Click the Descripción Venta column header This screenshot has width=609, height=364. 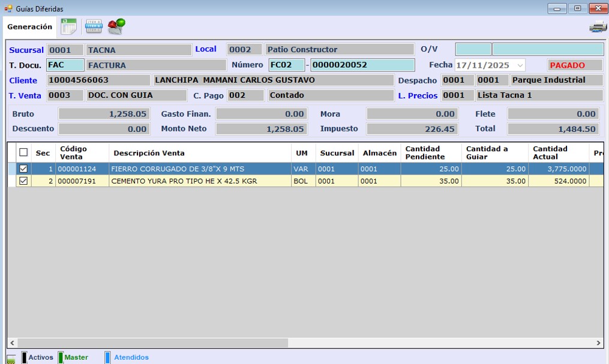point(149,153)
